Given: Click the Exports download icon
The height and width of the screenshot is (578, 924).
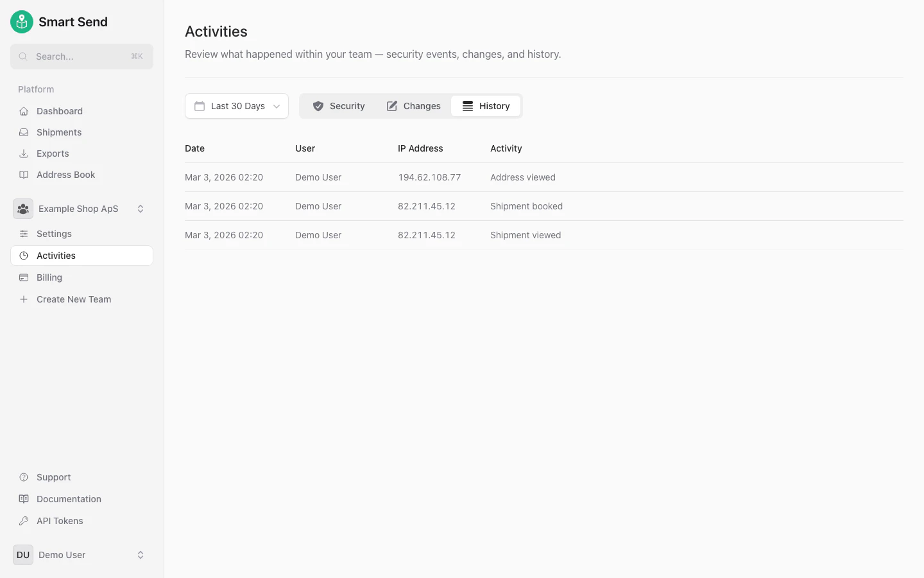Looking at the screenshot, I should [x=23, y=153].
